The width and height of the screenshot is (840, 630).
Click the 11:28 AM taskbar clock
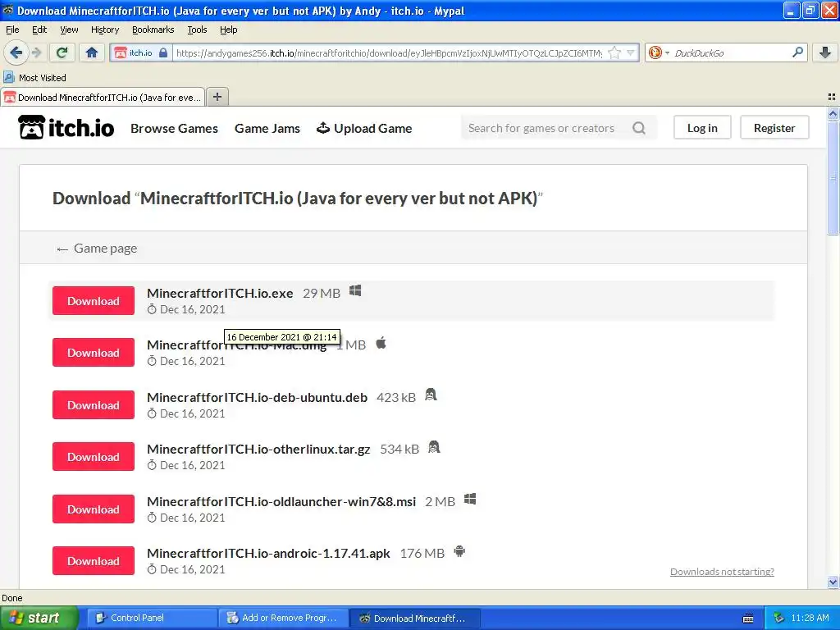point(810,618)
